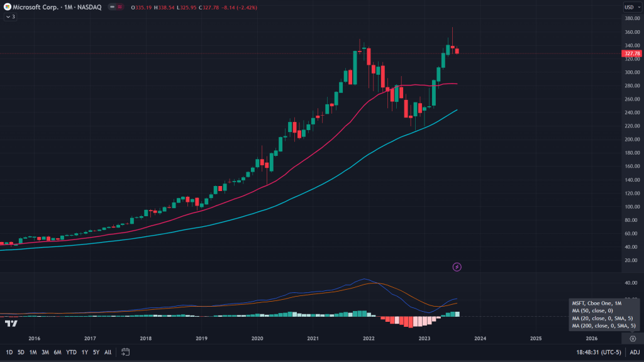Open the USD currency dropdown
Viewport: 644px width, 362px height.
630,7
